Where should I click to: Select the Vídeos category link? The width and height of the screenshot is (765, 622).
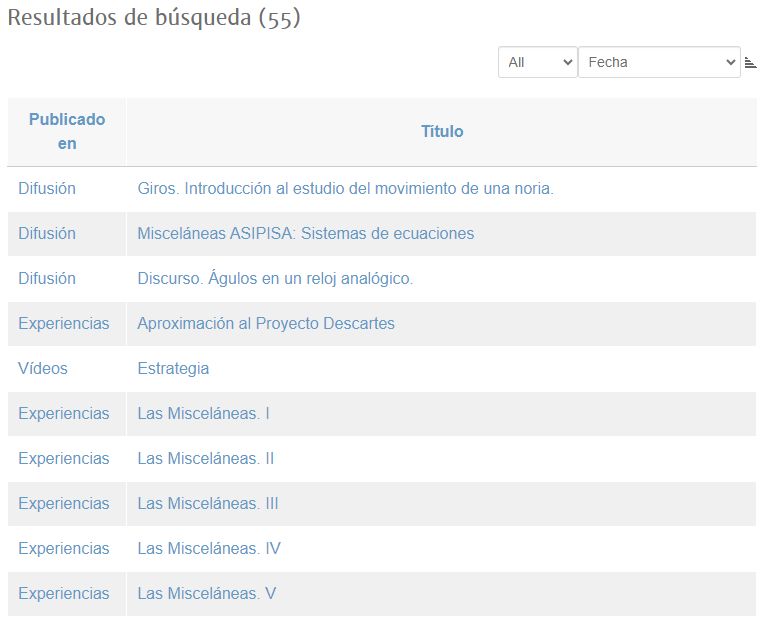tap(43, 369)
